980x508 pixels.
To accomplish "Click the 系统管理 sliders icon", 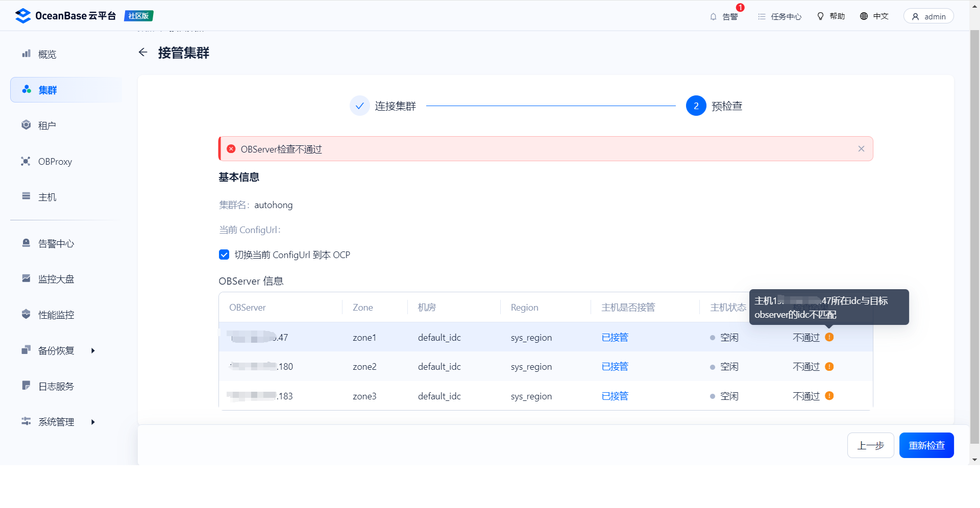I will [x=26, y=421].
